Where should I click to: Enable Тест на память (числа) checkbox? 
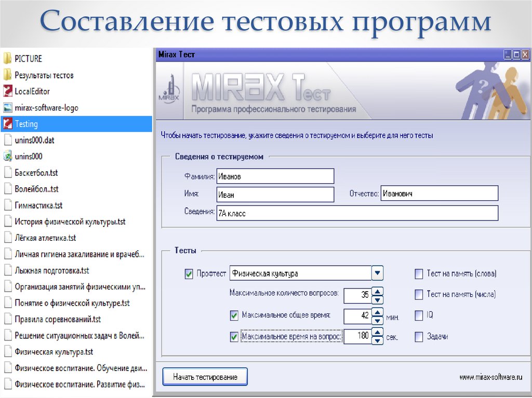click(419, 294)
